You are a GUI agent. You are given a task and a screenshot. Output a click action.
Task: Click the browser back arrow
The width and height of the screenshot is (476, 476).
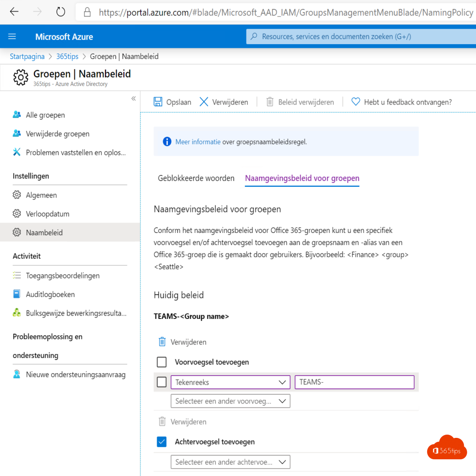(14, 12)
